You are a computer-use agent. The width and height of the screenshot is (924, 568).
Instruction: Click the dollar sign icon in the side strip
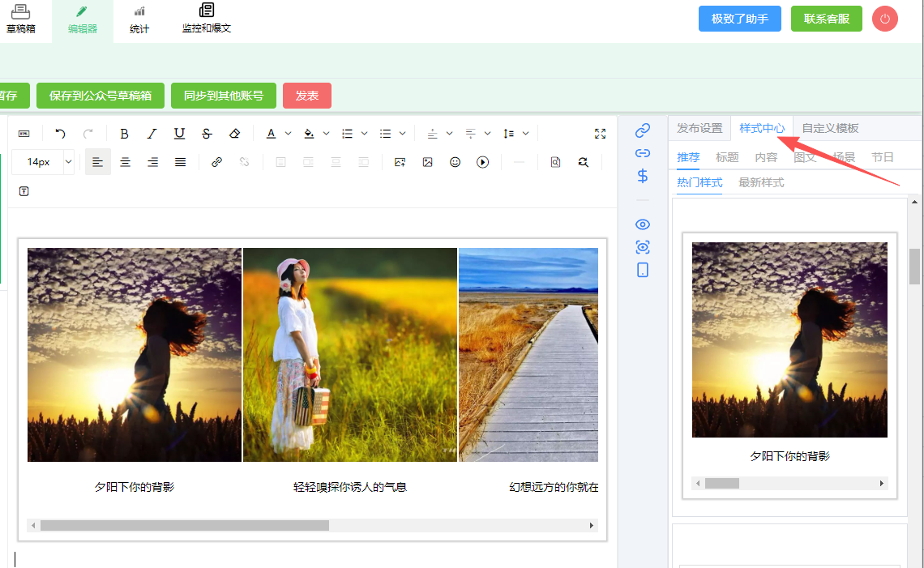click(643, 176)
